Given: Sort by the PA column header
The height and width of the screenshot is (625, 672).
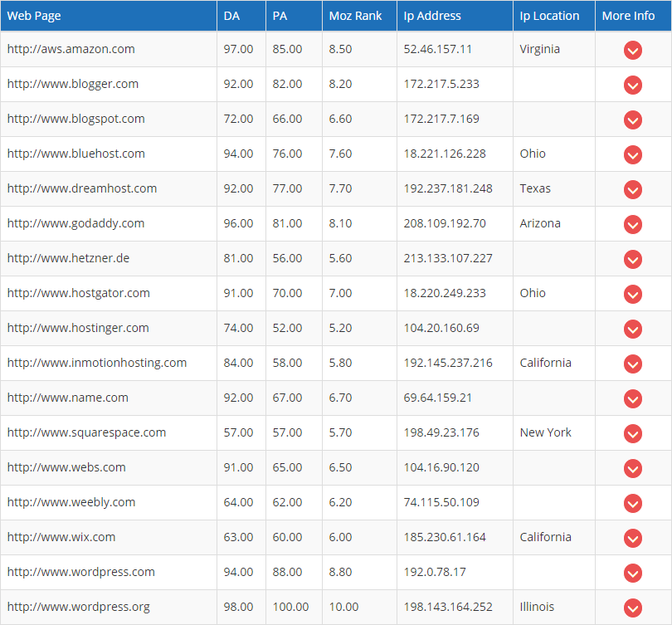Looking at the screenshot, I should pos(294,16).
